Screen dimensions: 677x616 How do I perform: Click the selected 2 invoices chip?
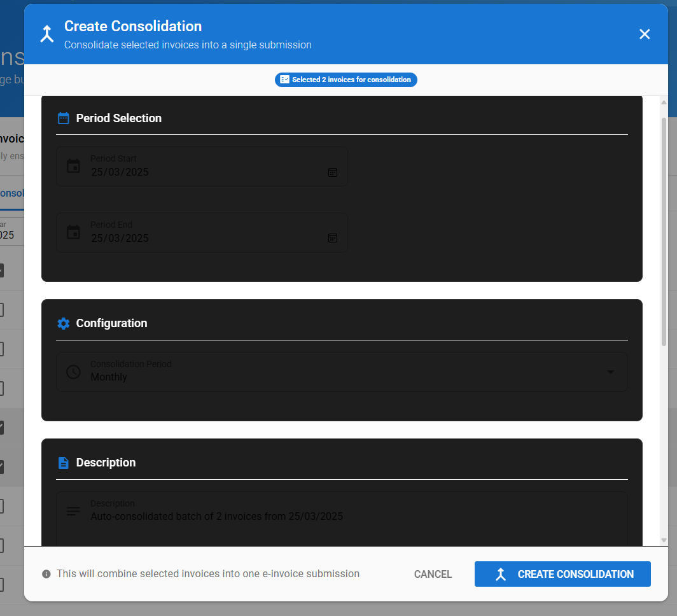pyautogui.click(x=346, y=80)
